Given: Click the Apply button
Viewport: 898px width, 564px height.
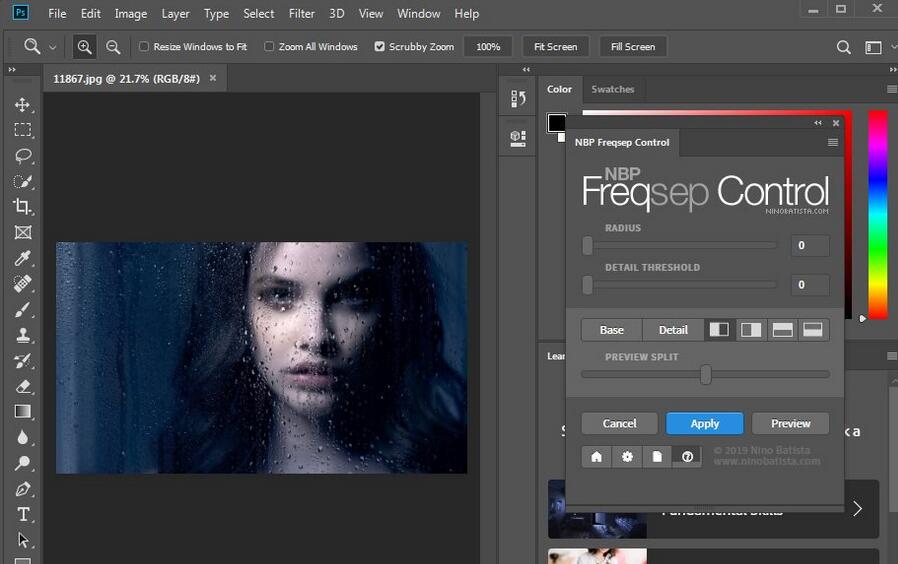Looking at the screenshot, I should point(705,423).
